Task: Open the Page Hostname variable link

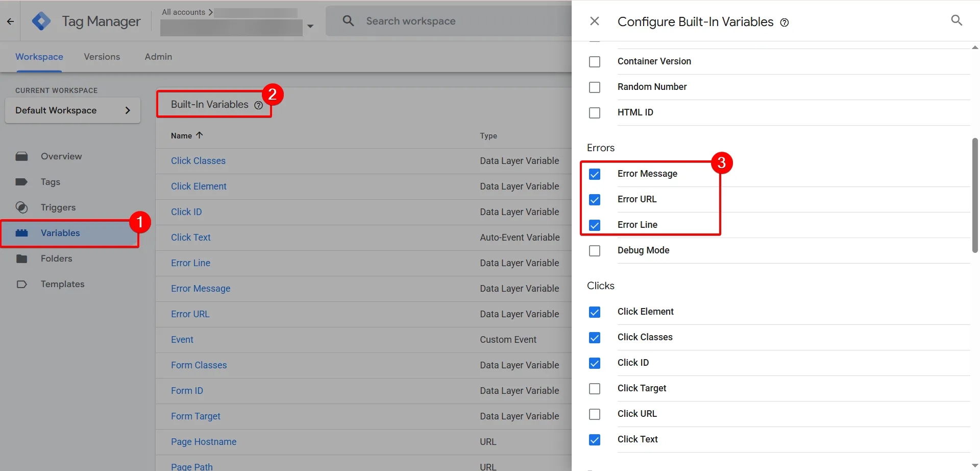Action: click(204, 442)
